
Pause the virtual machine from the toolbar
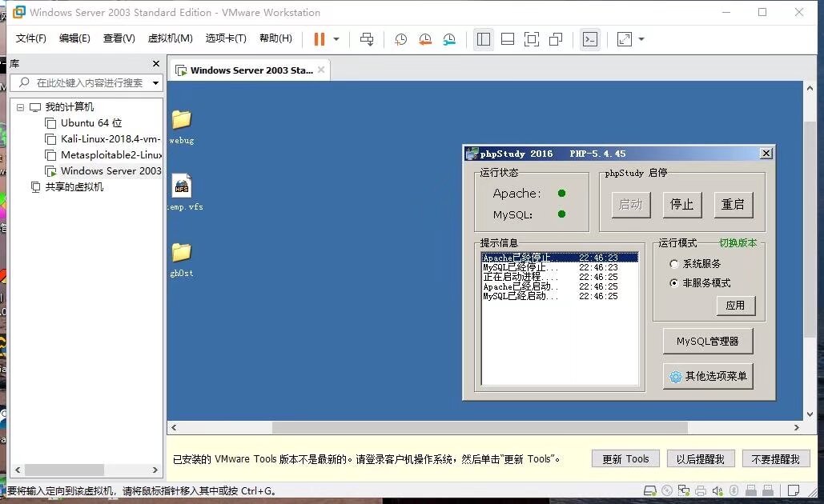pos(319,39)
